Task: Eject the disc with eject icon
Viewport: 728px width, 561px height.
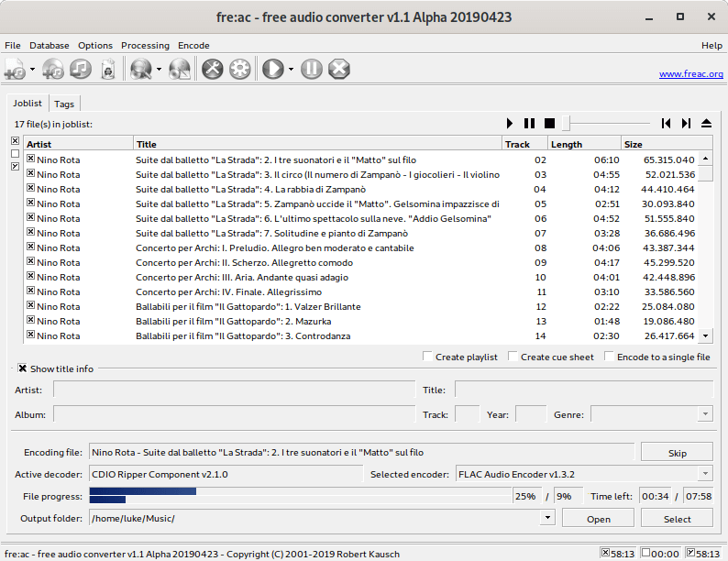Action: click(706, 124)
